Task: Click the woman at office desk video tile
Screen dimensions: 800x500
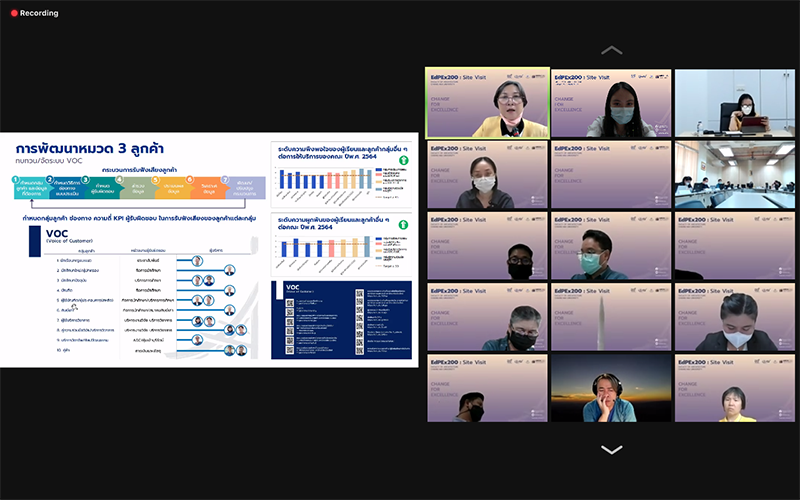Action: point(734,103)
